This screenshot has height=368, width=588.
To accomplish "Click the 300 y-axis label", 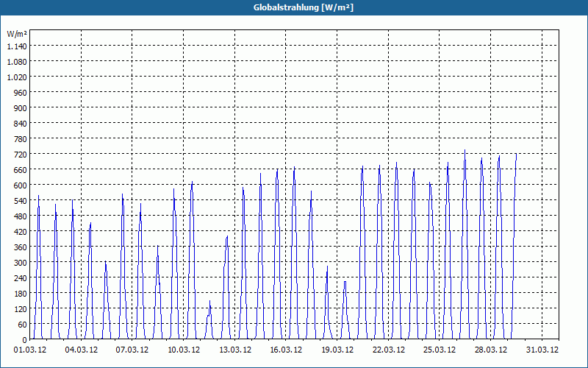I will (x=21, y=263).
